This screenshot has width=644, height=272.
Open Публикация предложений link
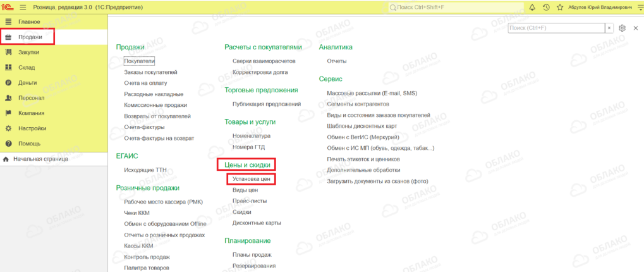(267, 104)
